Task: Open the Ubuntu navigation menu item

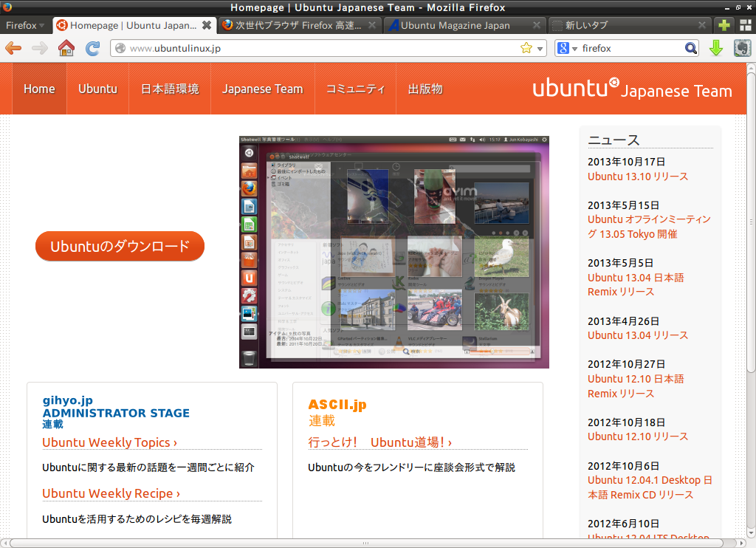Action: coord(98,89)
